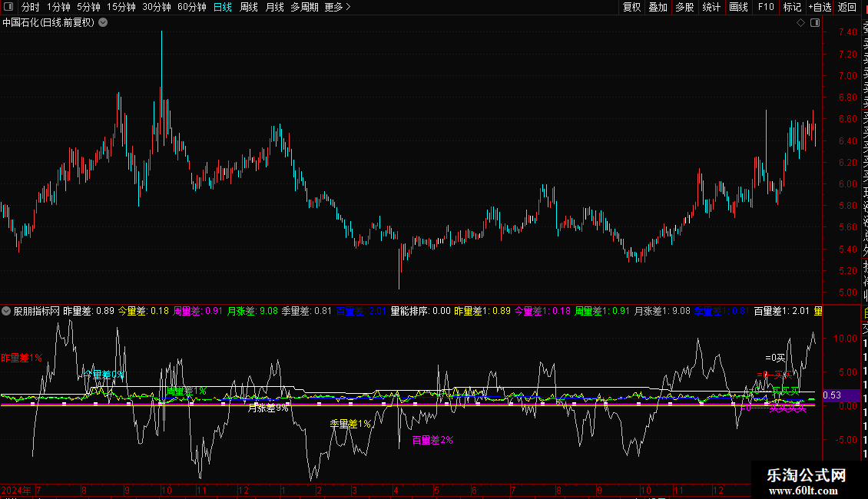Screen dimensions: 868x499
Task: Activate the 画线 drawing tools button
Action: coord(738,7)
